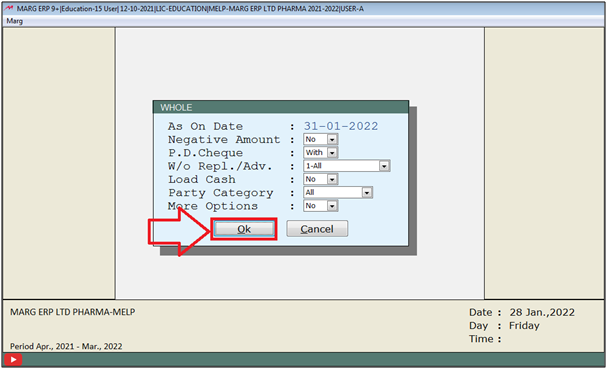
Task: Click the YouTube play icon in the status bar
Action: (13, 360)
